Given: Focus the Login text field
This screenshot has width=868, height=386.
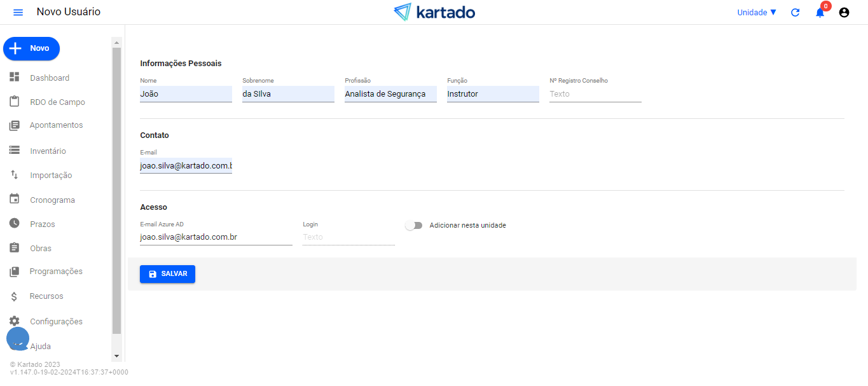Looking at the screenshot, I should pyautogui.click(x=348, y=237).
